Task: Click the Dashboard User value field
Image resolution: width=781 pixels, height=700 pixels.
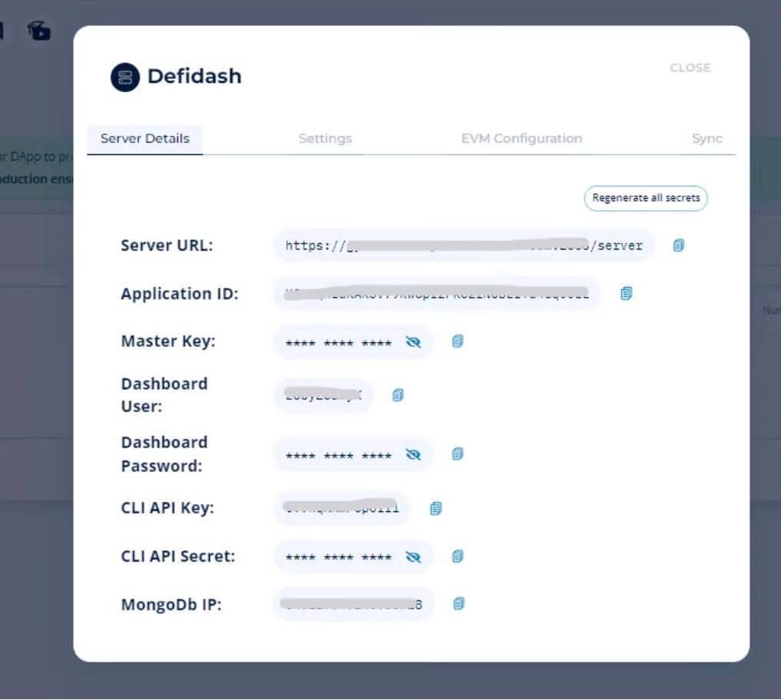Action: tap(323, 395)
